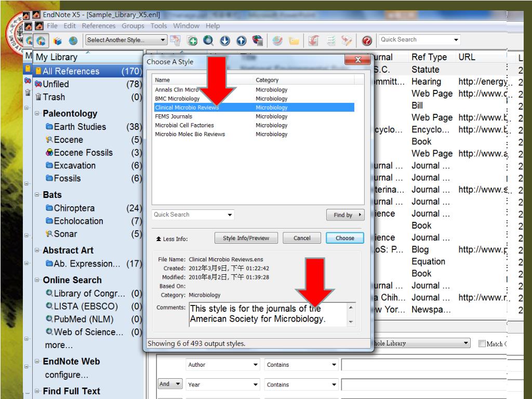Open the Year search field dropdown
The width and height of the screenshot is (532, 399).
222,385
